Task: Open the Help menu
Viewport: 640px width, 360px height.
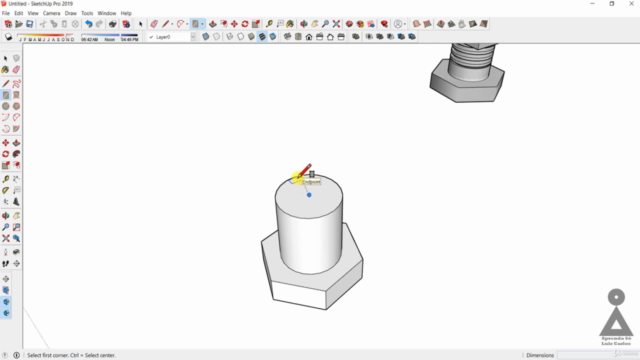Action: pyautogui.click(x=126, y=13)
